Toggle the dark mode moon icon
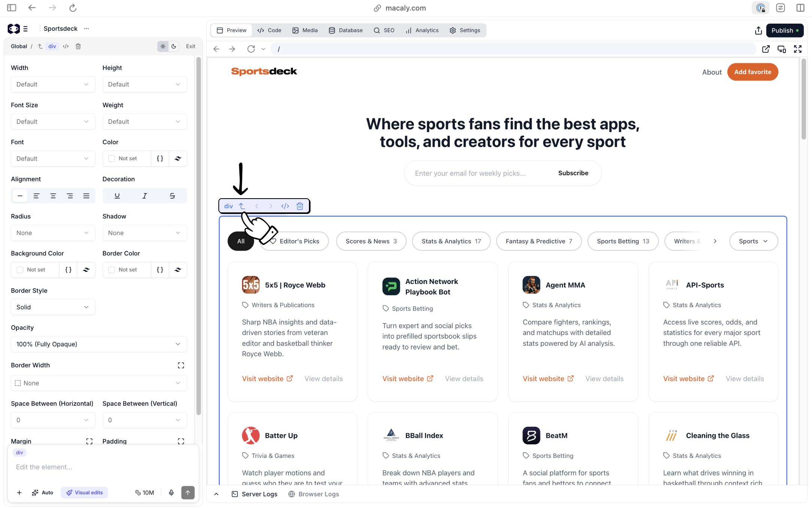 point(174,46)
